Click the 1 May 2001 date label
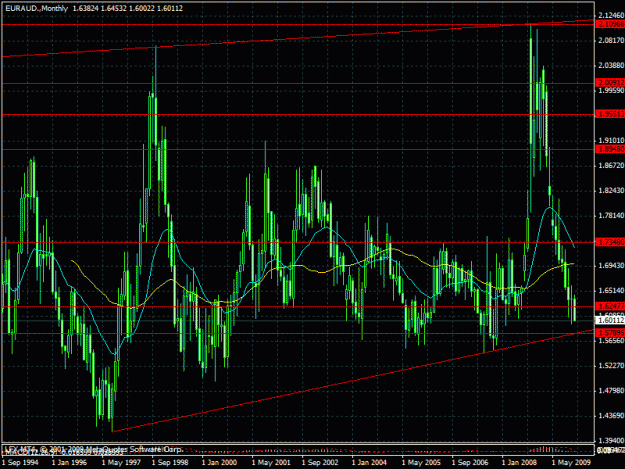625x469 pixels. point(270,462)
